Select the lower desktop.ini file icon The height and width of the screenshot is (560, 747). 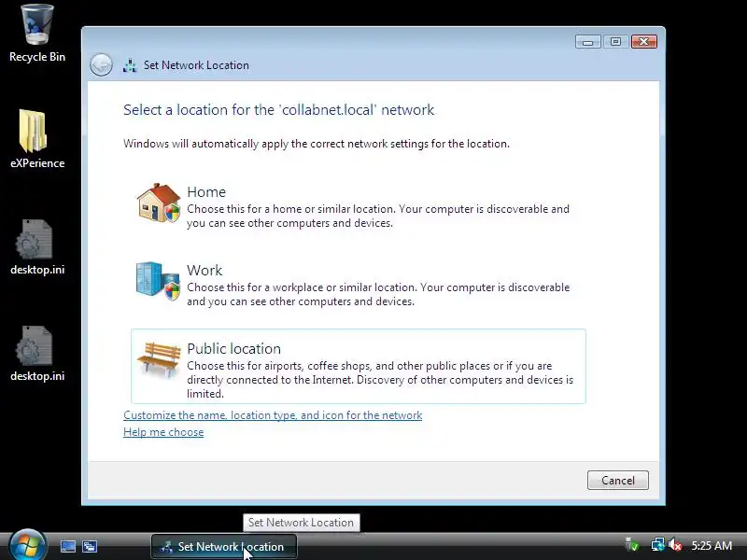34,345
